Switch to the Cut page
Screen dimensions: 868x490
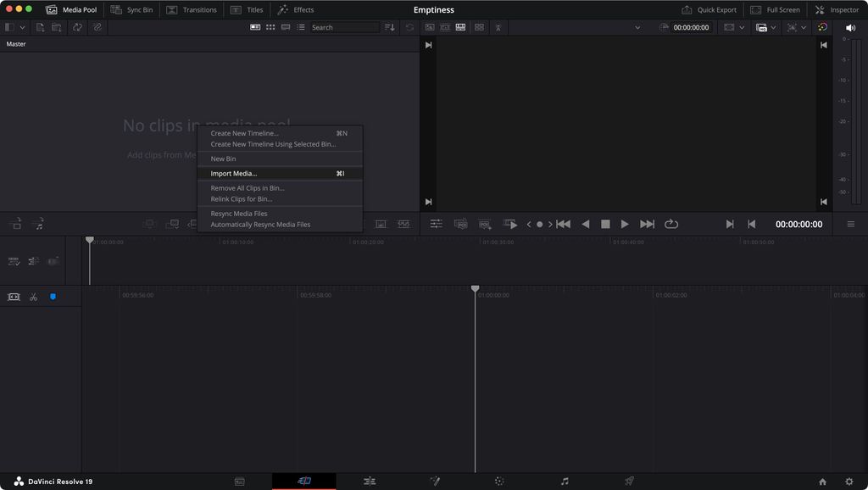(x=305, y=481)
